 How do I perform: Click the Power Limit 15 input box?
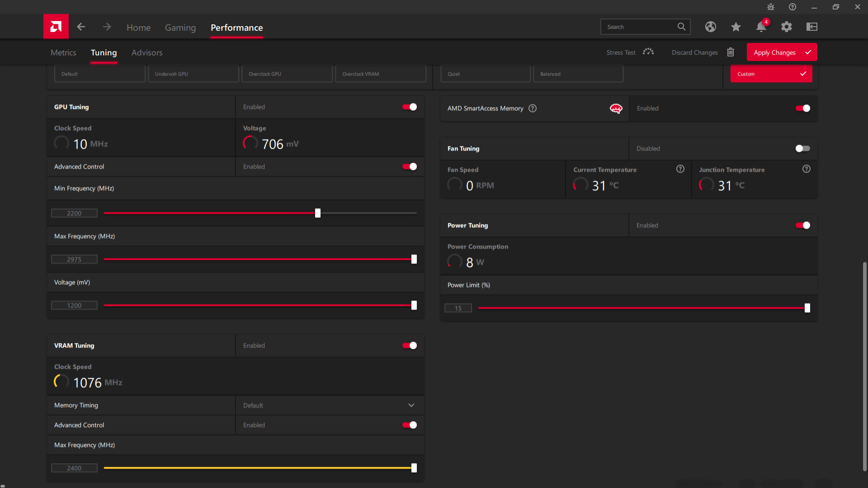click(458, 308)
